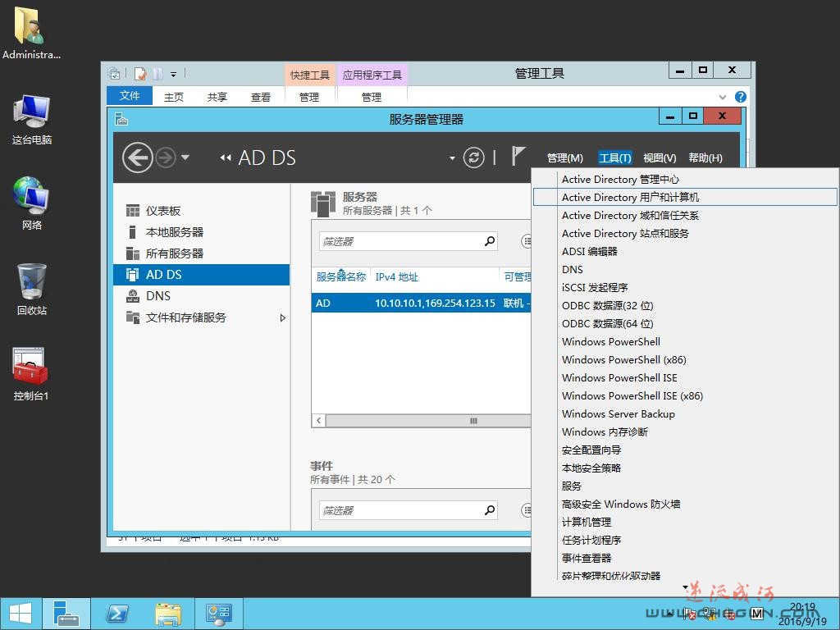The height and width of the screenshot is (630, 840).
Task: Open servers filter list options icon
Action: [526, 241]
